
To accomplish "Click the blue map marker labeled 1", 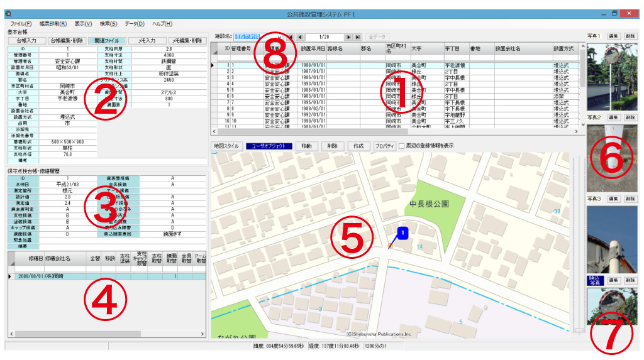I will tap(403, 233).
